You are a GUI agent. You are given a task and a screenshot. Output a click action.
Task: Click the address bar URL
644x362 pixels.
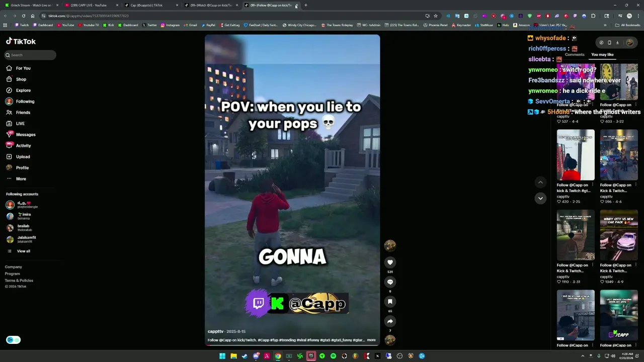(x=89, y=16)
